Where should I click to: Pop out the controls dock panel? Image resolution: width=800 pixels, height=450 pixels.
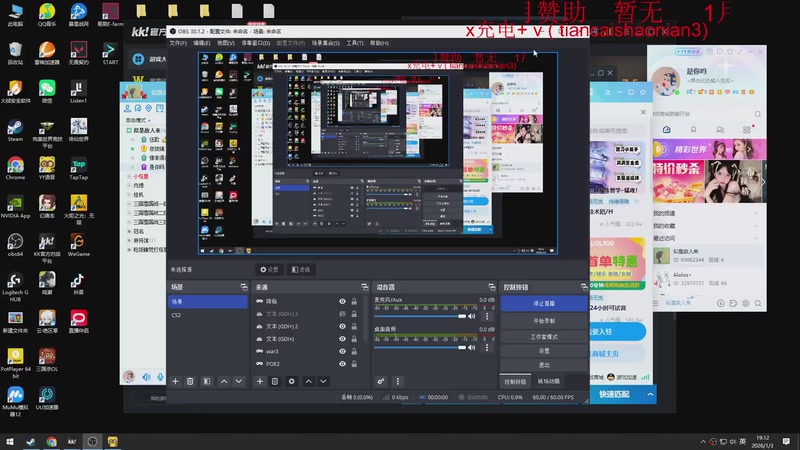pyautogui.click(x=584, y=287)
